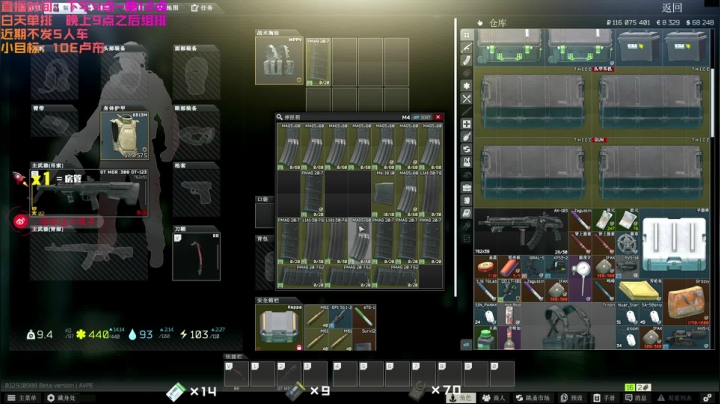Open 消息 messages tab
720x404 pixels.
coord(636,398)
